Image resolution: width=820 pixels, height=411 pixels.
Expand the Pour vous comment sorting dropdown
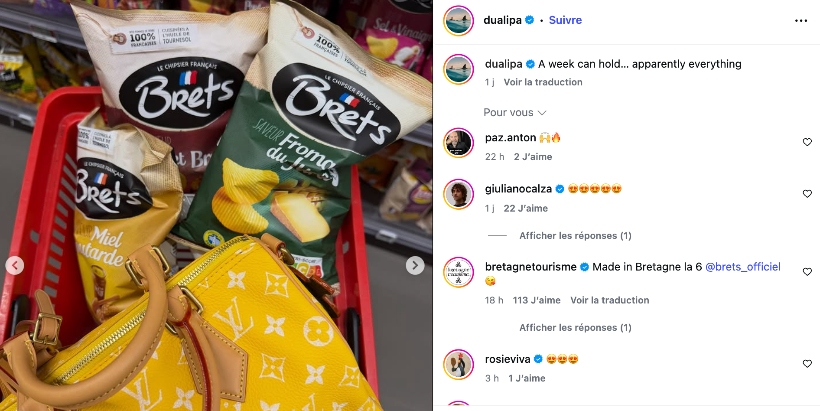point(515,112)
